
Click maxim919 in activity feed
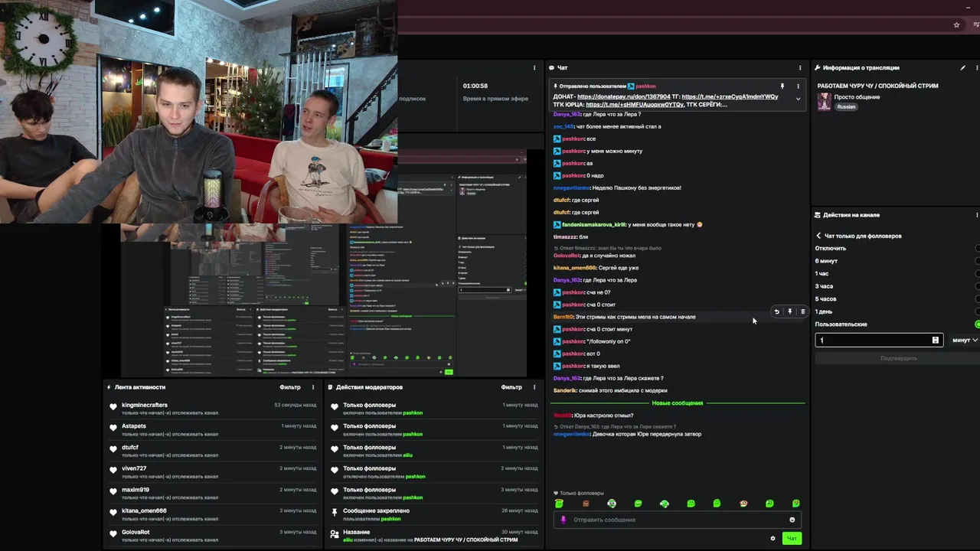[136, 490]
